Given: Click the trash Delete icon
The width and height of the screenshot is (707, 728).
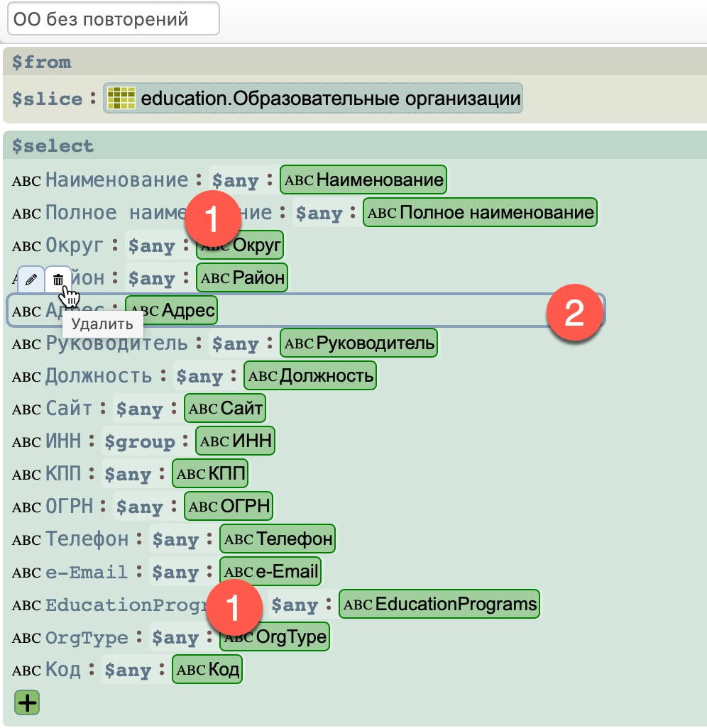Looking at the screenshot, I should [x=58, y=280].
